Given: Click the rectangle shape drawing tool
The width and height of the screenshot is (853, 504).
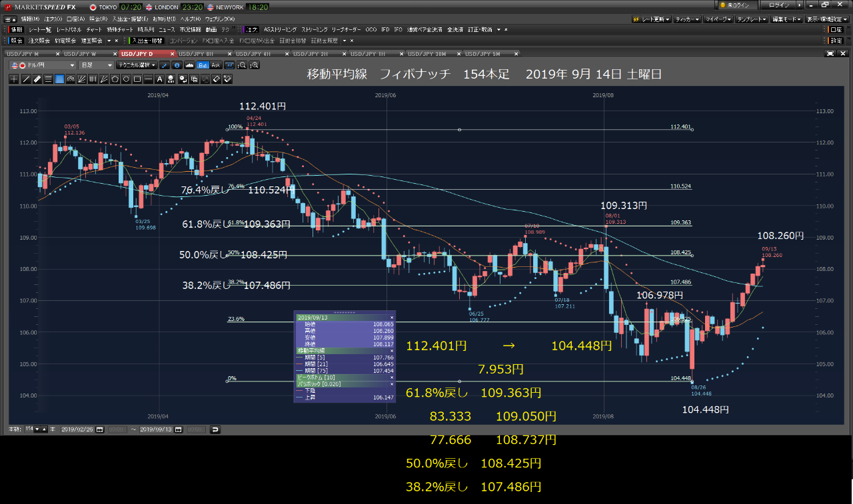Looking at the screenshot, I should point(137,79).
